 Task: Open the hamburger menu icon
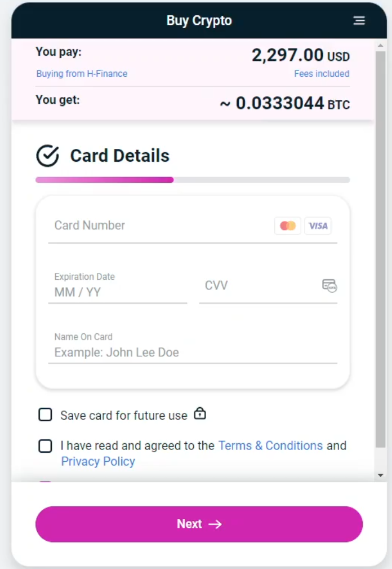359,21
